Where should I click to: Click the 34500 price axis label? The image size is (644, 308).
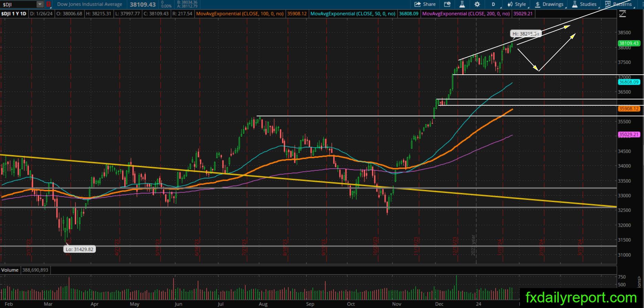pos(624,151)
